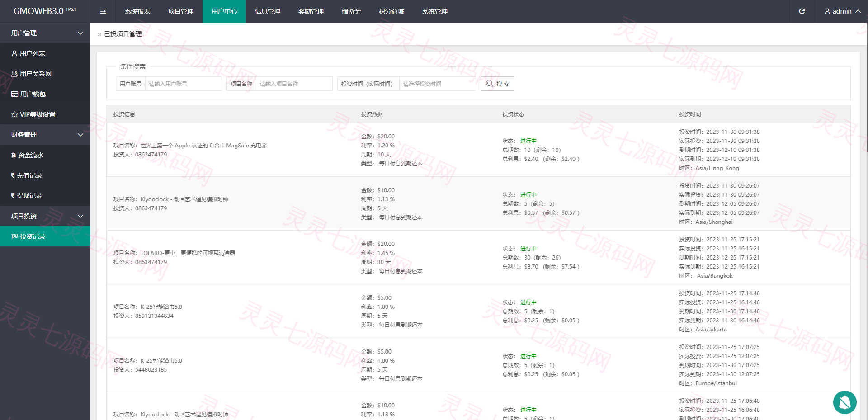The width and height of the screenshot is (868, 420).
Task: Go to 用户列表 in sidebar
Action: (x=45, y=53)
